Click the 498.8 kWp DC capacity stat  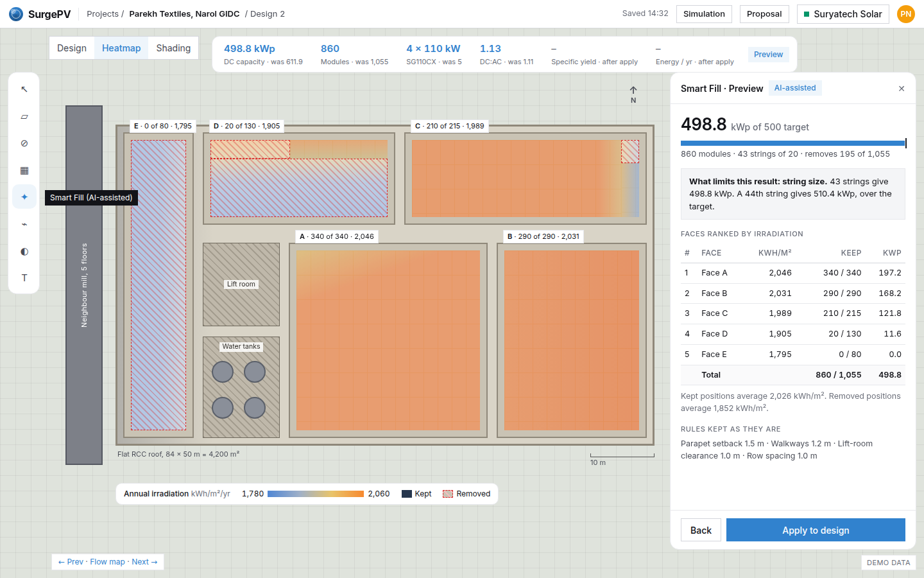coord(263,55)
